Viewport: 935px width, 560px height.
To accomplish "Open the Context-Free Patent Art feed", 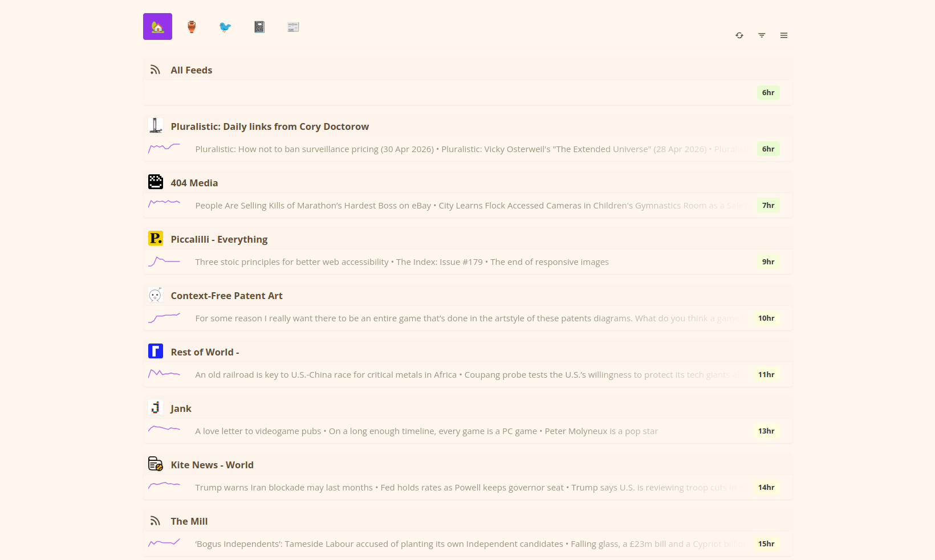I will (226, 296).
